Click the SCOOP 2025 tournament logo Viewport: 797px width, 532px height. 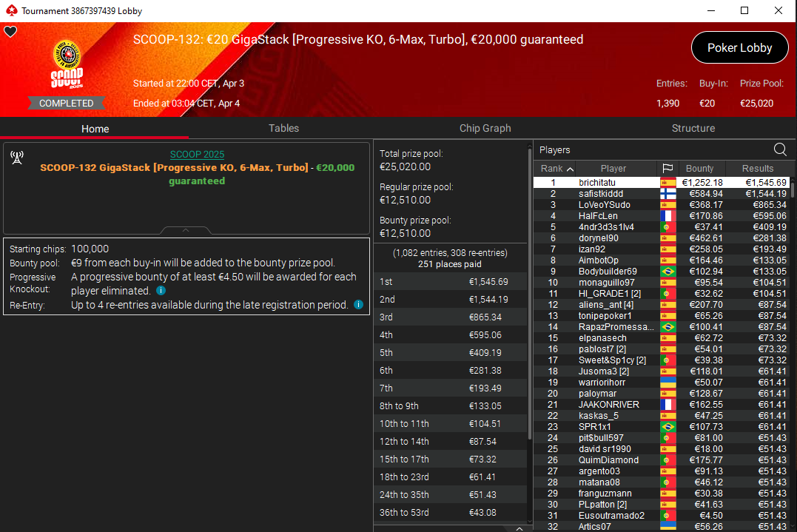67,65
